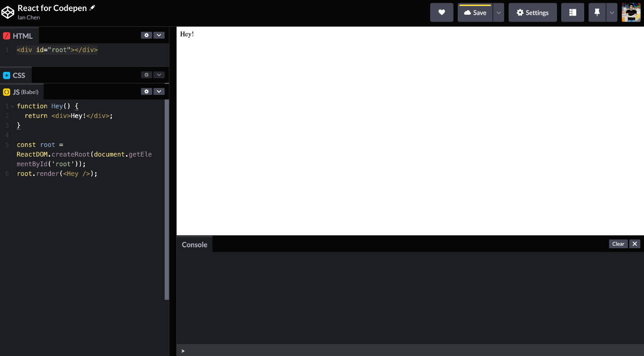Click author name Ian Chen
644x356 pixels.
click(29, 18)
